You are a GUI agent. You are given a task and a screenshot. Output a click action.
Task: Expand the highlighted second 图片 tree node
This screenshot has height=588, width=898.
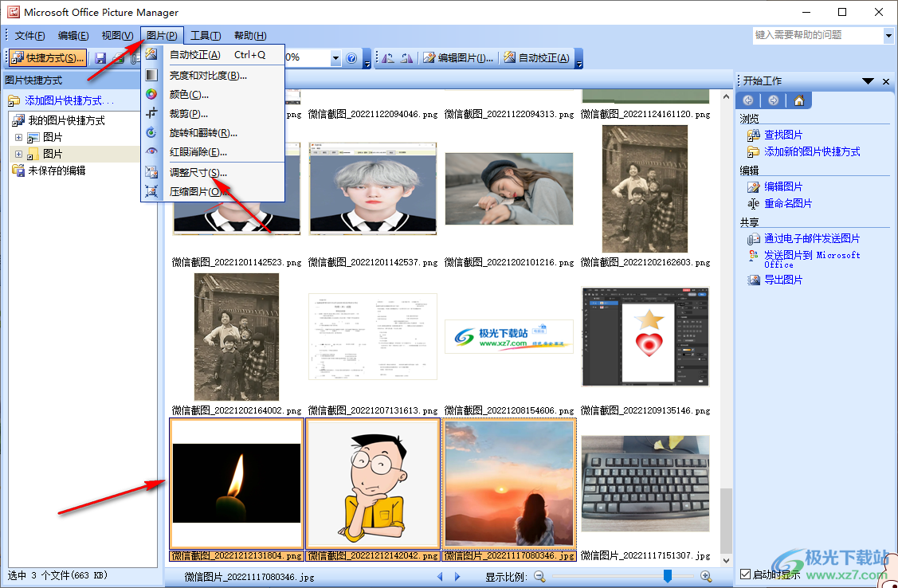point(18,154)
